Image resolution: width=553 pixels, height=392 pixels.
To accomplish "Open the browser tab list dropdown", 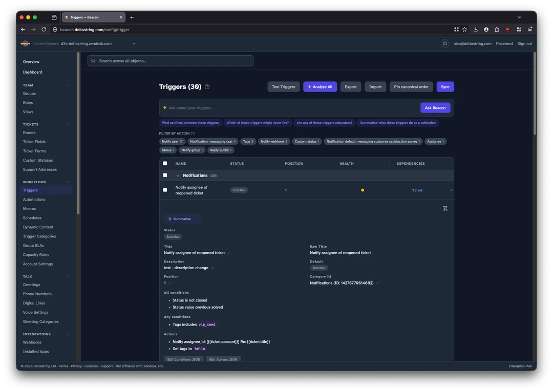I will coord(519,17).
